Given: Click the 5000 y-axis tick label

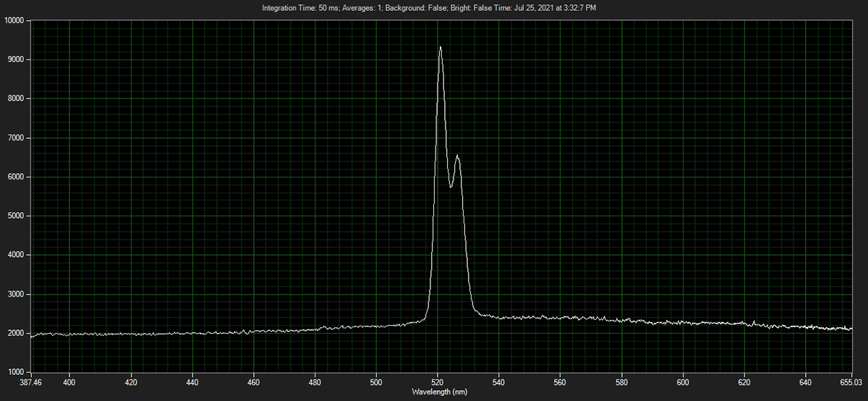Looking at the screenshot, I should click(15, 216).
